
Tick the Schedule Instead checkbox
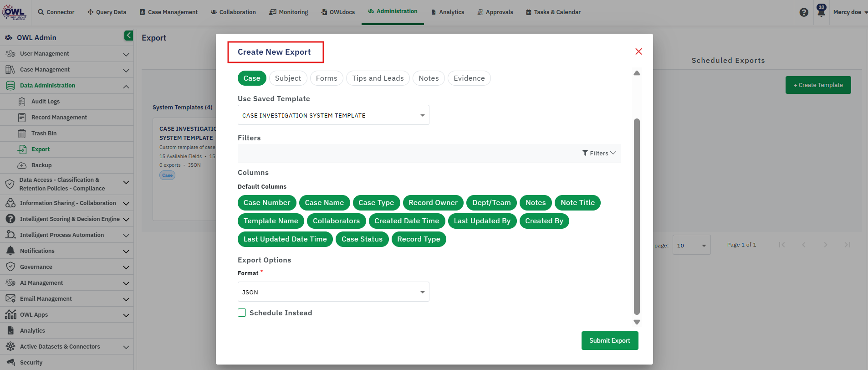pyautogui.click(x=242, y=313)
